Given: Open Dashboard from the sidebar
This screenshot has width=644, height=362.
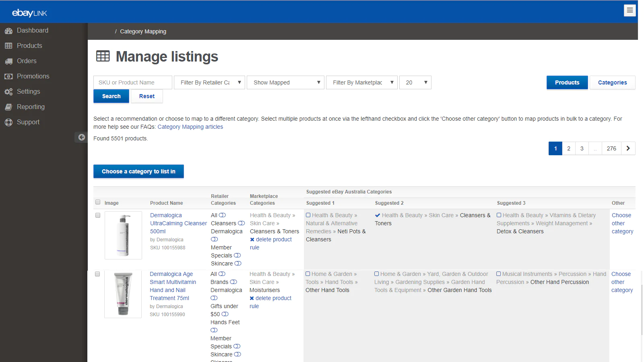Looking at the screenshot, I should (32, 31).
